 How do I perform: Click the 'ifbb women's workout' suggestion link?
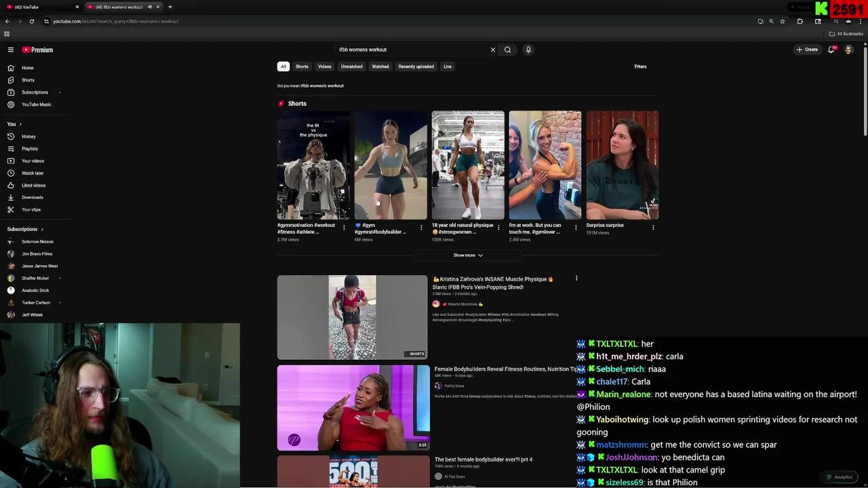click(322, 86)
